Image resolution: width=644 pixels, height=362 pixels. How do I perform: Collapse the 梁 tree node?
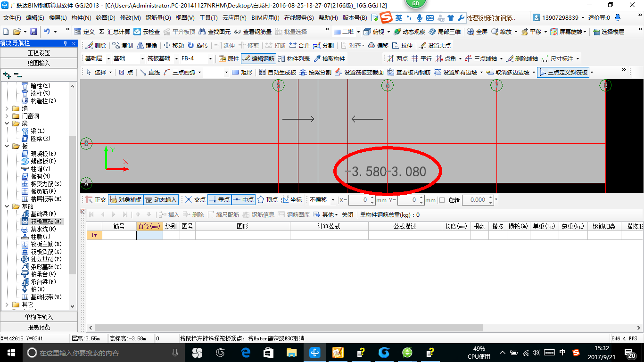click(7, 123)
